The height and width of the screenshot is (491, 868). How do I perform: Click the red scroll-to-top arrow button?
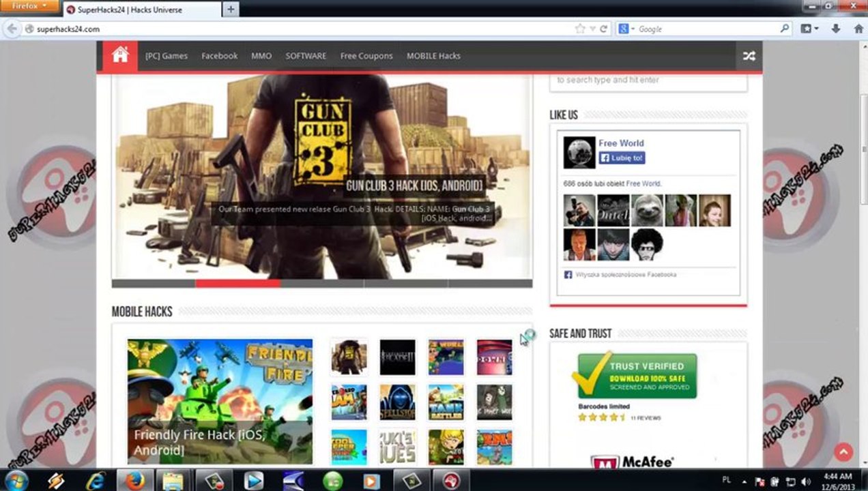point(843,452)
